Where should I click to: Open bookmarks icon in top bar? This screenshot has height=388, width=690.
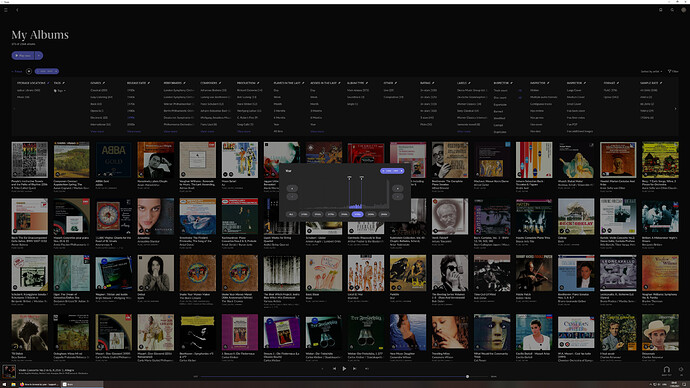point(661,10)
